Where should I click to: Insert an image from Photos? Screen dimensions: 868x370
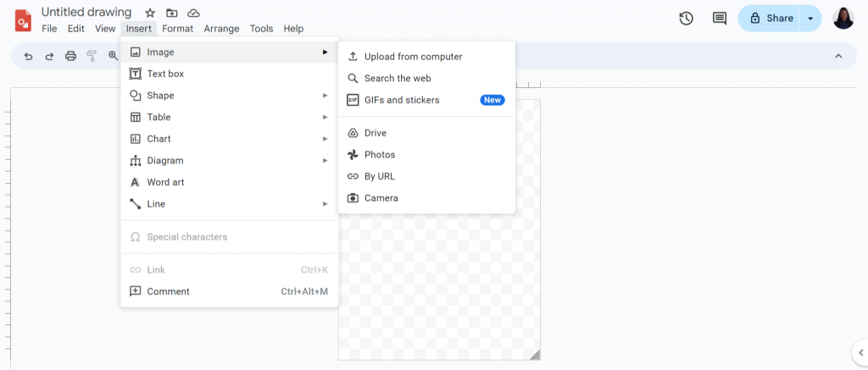tap(427, 155)
